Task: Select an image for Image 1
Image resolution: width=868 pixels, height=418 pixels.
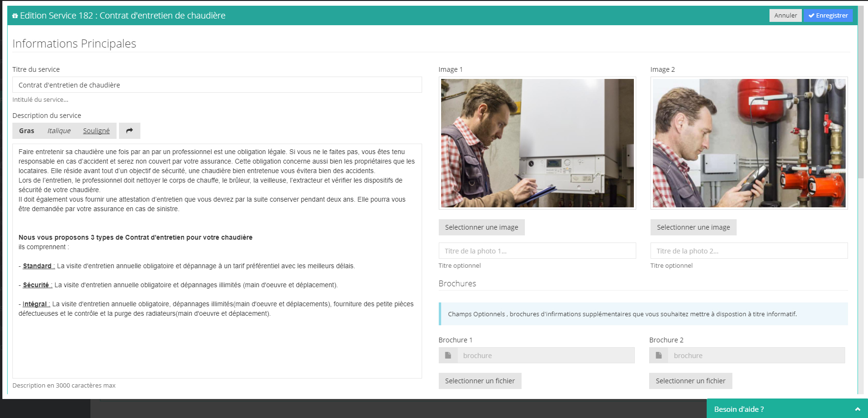Action: point(482,227)
